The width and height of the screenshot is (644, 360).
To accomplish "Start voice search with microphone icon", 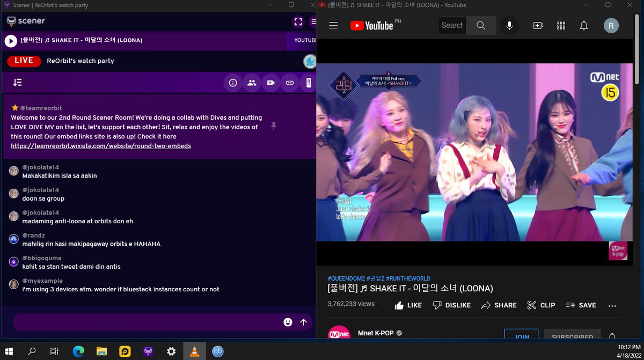I will pyautogui.click(x=509, y=25).
